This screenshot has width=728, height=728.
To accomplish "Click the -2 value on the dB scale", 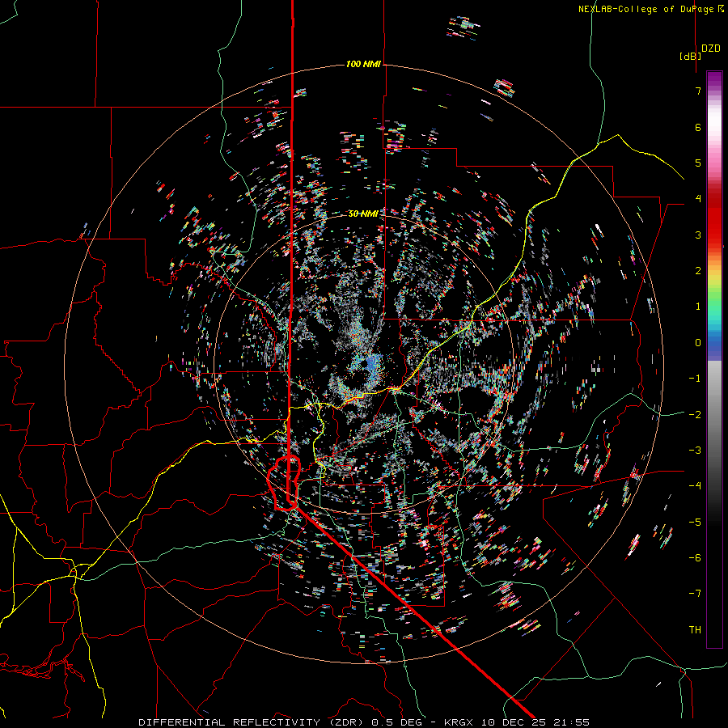I will coord(695,415).
